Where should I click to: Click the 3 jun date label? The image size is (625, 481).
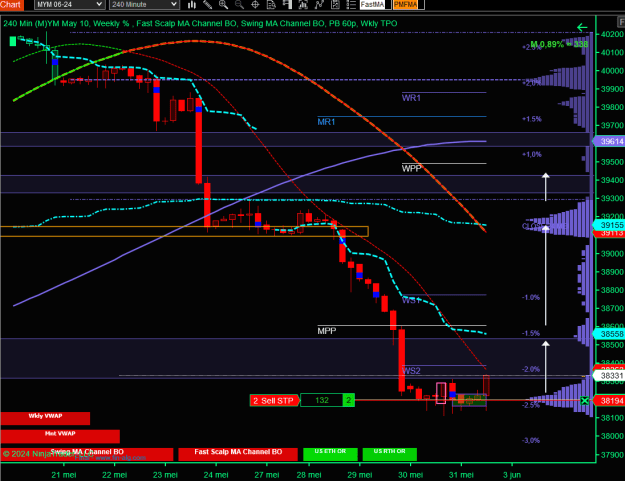pos(512,475)
